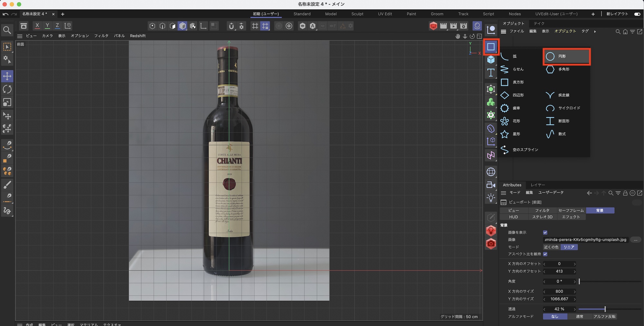The width and height of the screenshot is (644, 326).
Task: Open the viewport hamburger menu
Action: tap(20, 36)
